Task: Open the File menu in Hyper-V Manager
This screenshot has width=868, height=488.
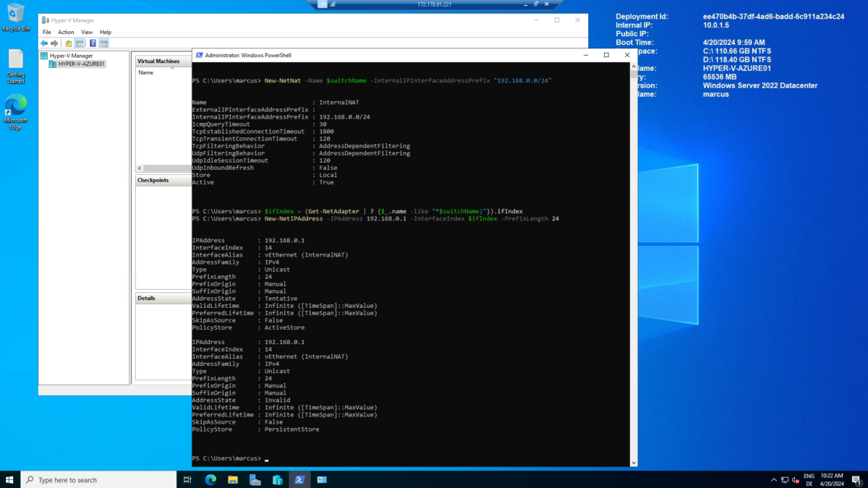Action: pos(46,32)
